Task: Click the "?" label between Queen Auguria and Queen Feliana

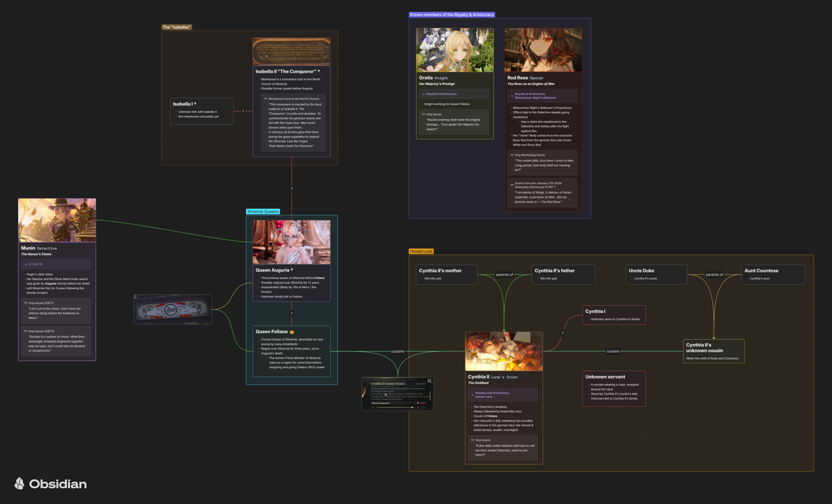Action: pyautogui.click(x=292, y=314)
